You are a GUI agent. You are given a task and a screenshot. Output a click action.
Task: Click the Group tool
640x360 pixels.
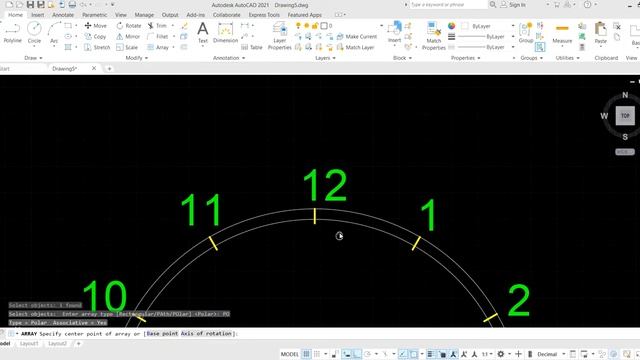tap(526, 33)
